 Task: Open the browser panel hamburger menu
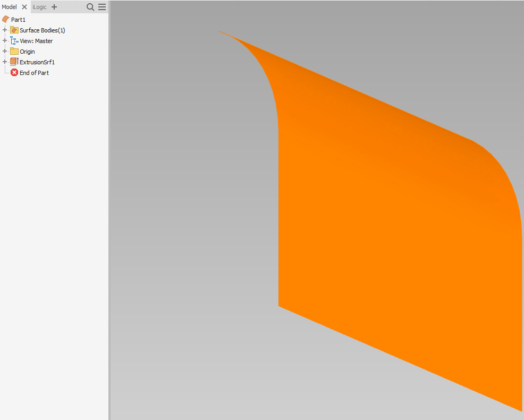point(102,7)
